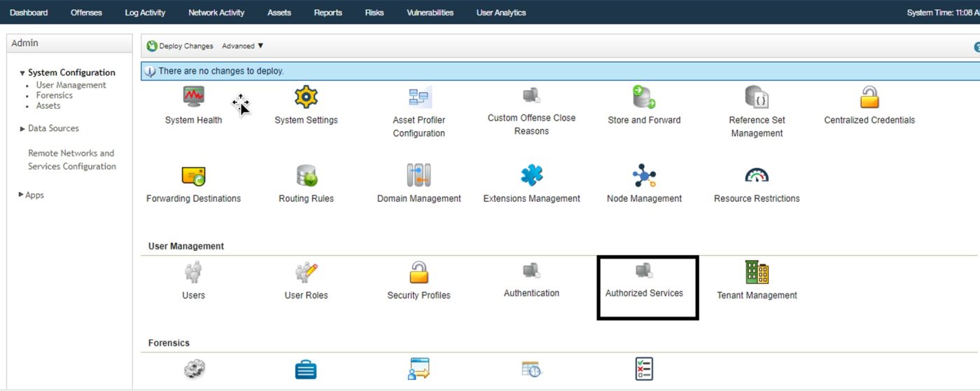Switch to the Log Activity tab

[145, 13]
